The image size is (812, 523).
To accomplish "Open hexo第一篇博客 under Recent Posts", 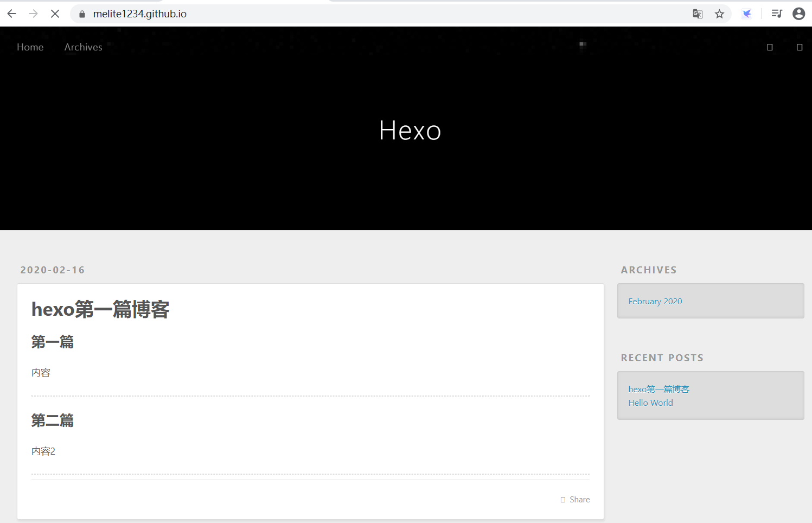I will (x=659, y=389).
